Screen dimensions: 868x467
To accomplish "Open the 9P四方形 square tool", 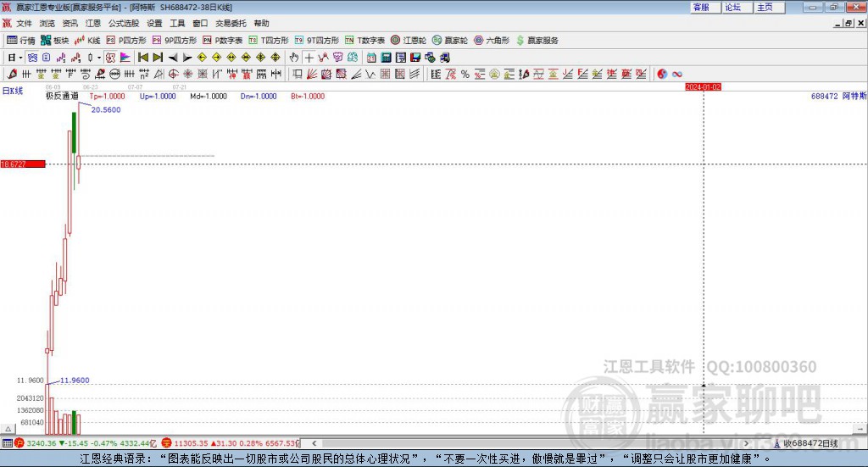I will (174, 41).
